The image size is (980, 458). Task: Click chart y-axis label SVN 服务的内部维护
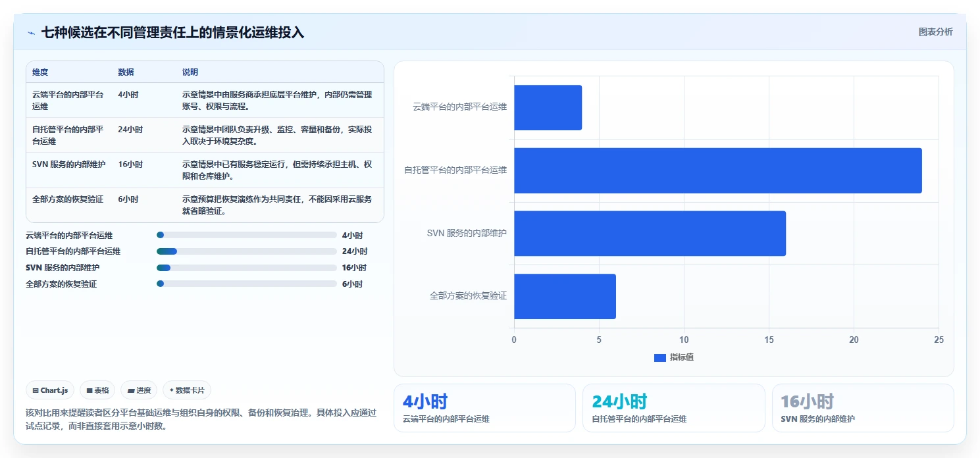467,233
